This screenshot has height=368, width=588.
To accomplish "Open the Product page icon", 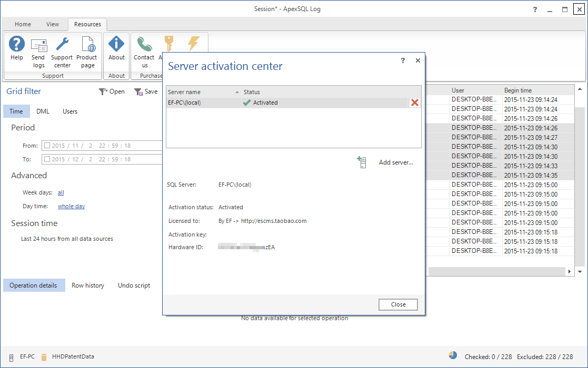I will [88, 44].
